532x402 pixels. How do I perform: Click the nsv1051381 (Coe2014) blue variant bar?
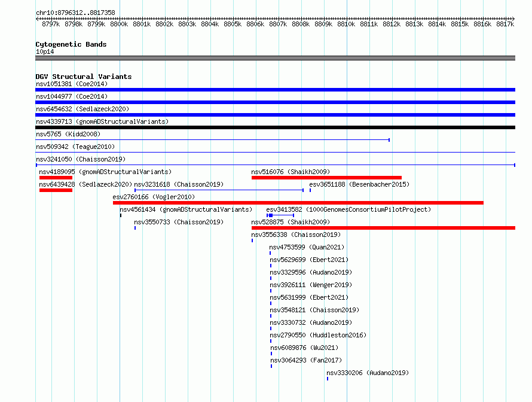[275, 90]
